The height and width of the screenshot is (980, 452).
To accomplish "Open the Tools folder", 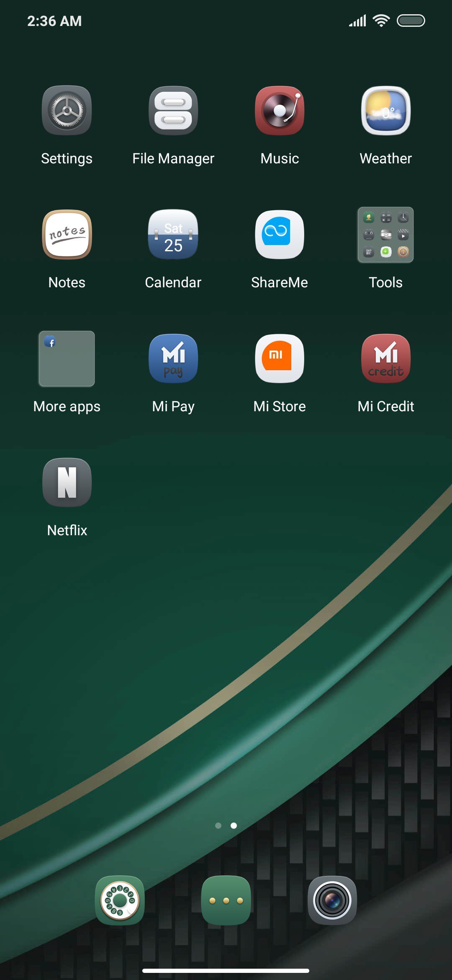I will click(386, 235).
